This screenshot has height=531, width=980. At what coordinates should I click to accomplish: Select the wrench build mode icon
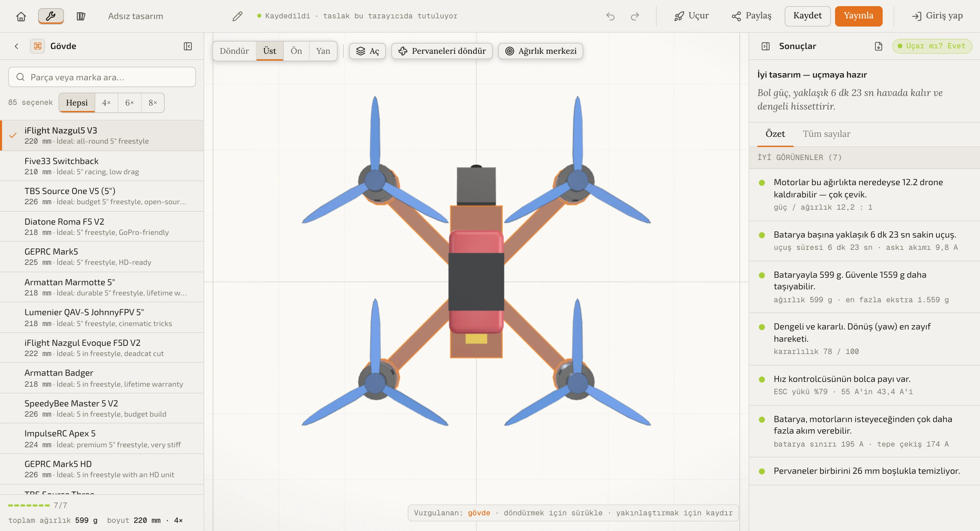[x=51, y=16]
